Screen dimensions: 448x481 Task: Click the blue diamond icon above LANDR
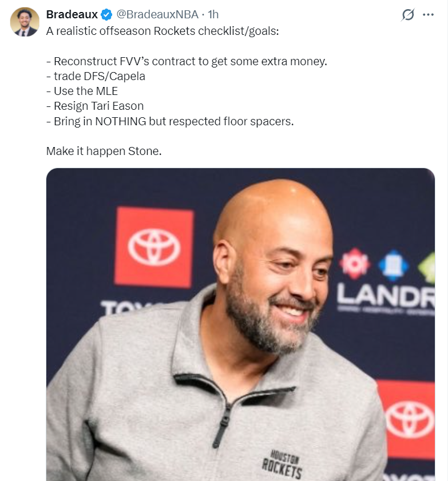point(394,265)
